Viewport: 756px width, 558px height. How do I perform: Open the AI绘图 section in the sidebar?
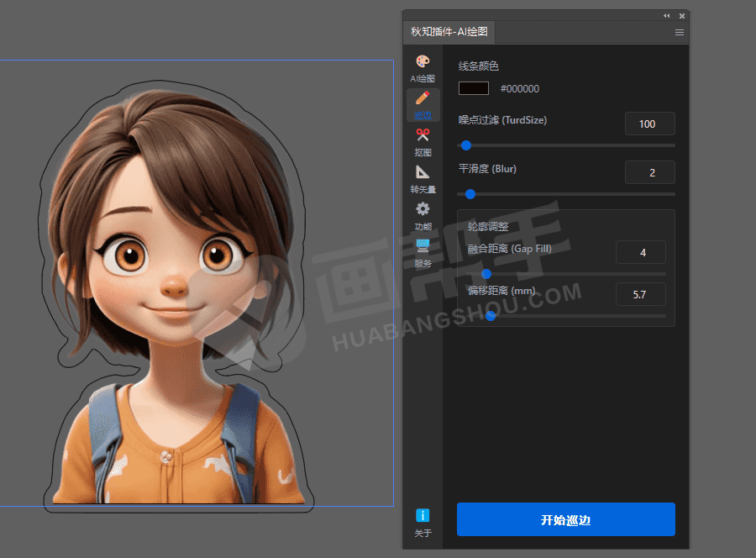[x=423, y=68]
